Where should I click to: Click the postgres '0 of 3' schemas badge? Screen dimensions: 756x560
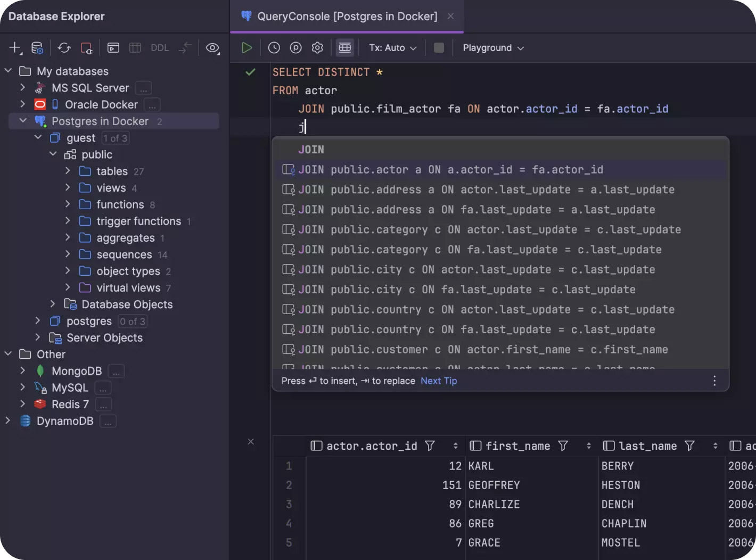[133, 322]
